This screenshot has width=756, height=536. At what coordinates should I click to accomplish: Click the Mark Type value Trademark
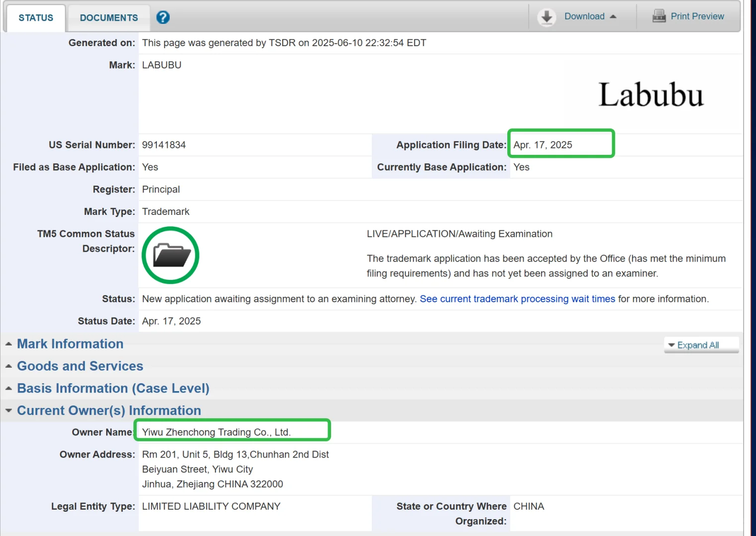(166, 212)
